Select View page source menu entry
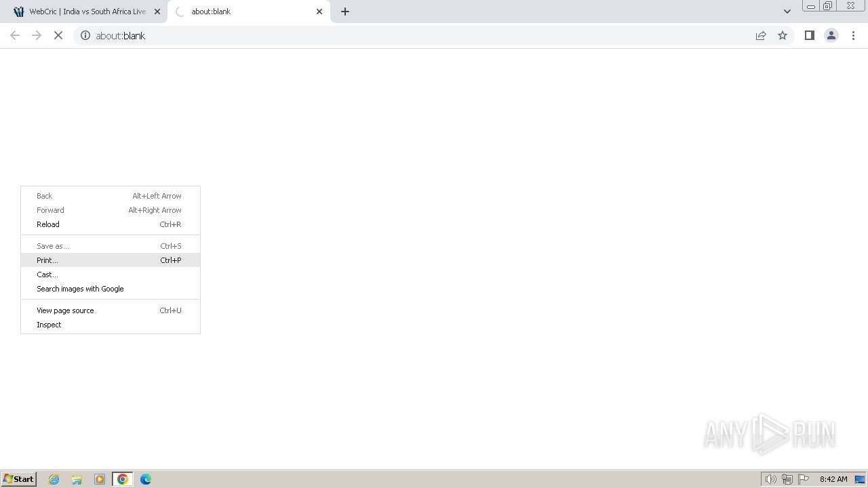 (x=111, y=310)
